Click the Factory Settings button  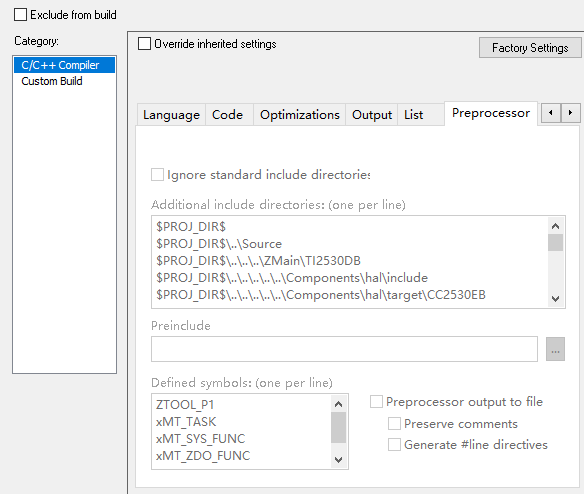[x=530, y=48]
